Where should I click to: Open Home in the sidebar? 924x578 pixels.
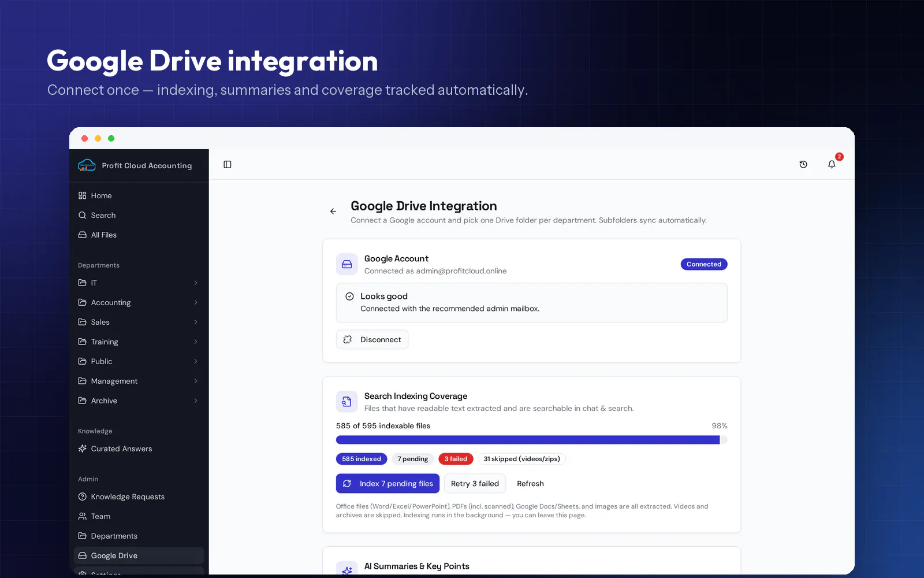pyautogui.click(x=139, y=196)
